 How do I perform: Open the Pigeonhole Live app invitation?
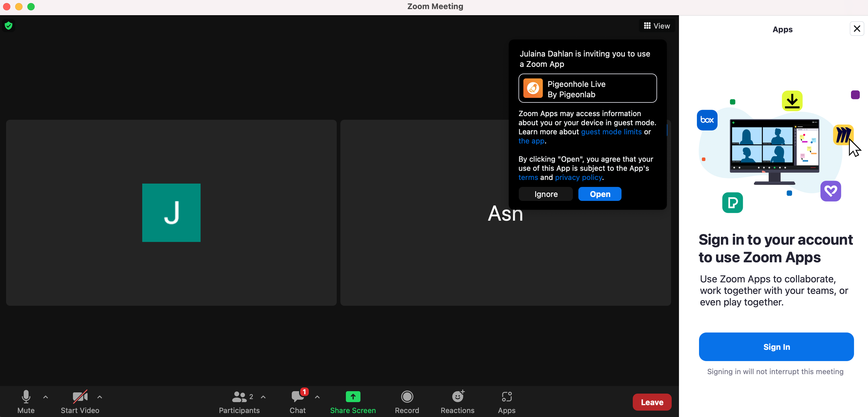click(600, 194)
